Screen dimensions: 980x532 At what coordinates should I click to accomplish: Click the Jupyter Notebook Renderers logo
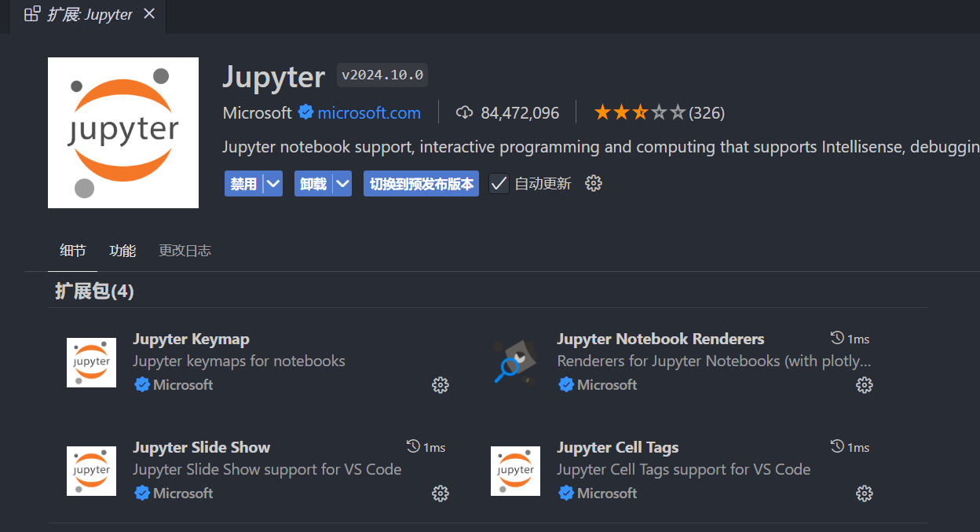coord(515,362)
